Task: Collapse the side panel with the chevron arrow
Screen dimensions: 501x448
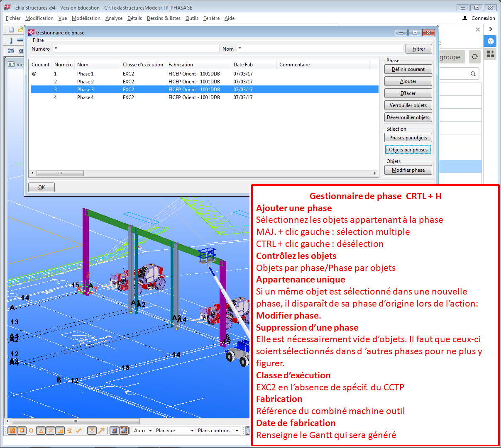Action: pyautogui.click(x=491, y=29)
